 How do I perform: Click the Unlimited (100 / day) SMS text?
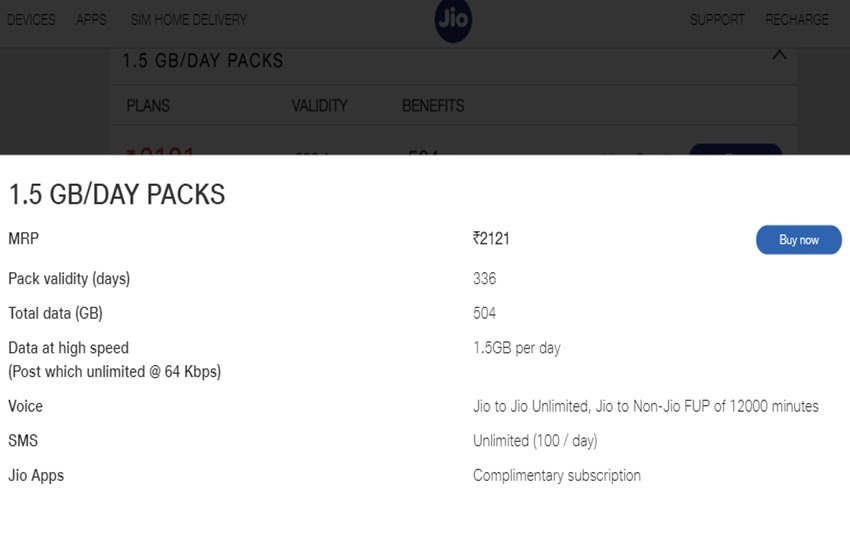point(535,441)
